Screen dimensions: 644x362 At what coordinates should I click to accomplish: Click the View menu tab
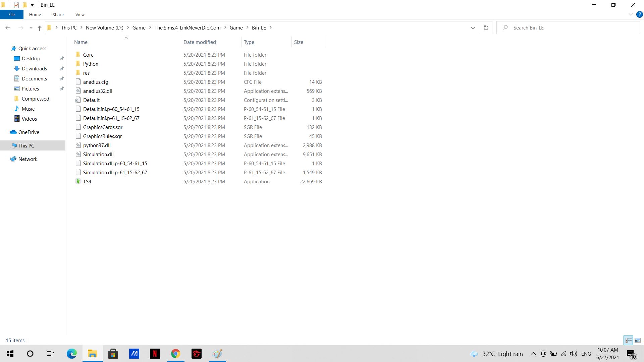(x=79, y=15)
